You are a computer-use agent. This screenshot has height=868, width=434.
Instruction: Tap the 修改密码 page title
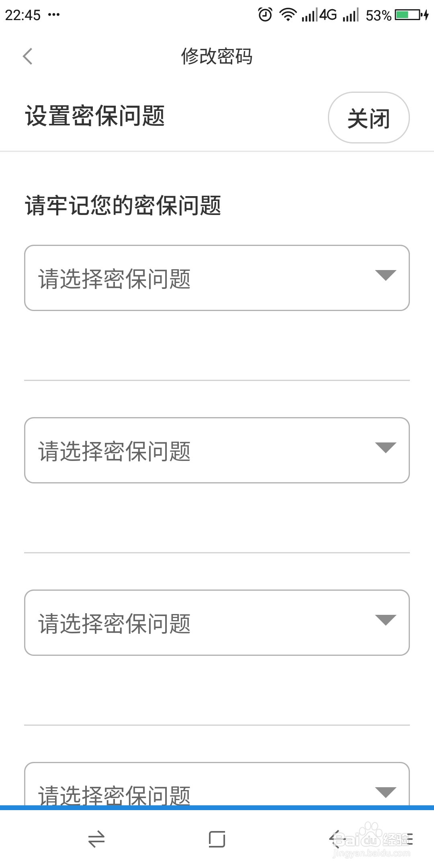(x=217, y=56)
